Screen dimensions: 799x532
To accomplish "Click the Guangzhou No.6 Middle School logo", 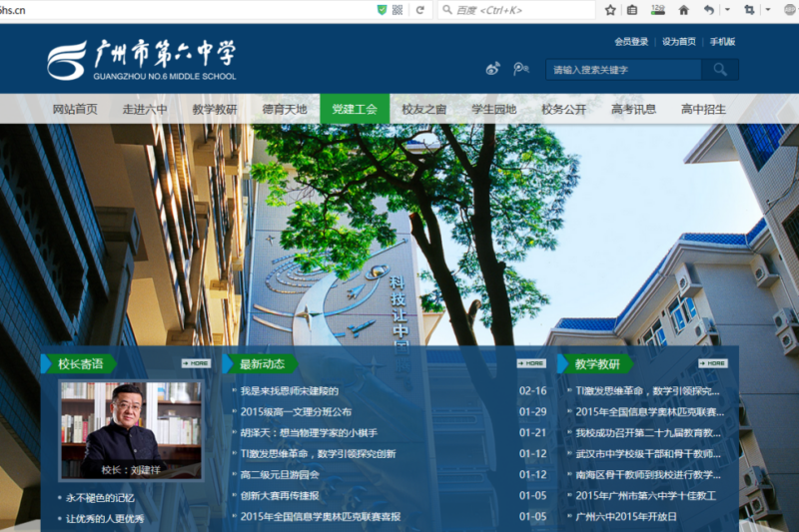I will (142, 60).
